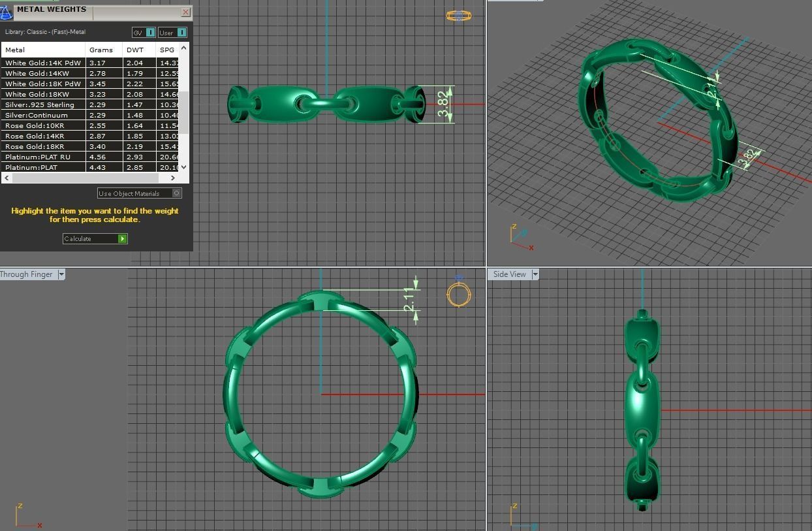This screenshot has width=812, height=531.
Task: Click the metal list scroll down arrow
Action: (184, 167)
